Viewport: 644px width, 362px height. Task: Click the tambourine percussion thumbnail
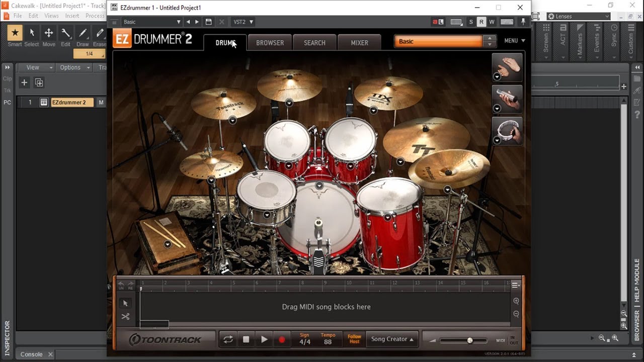pyautogui.click(x=507, y=131)
